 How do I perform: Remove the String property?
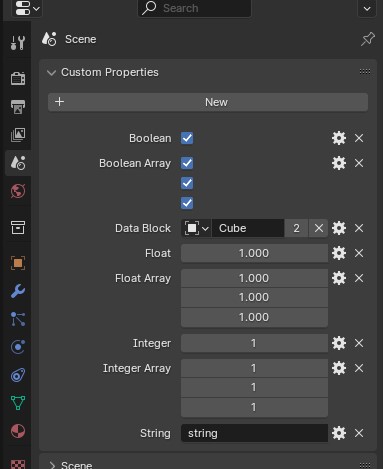pos(359,433)
